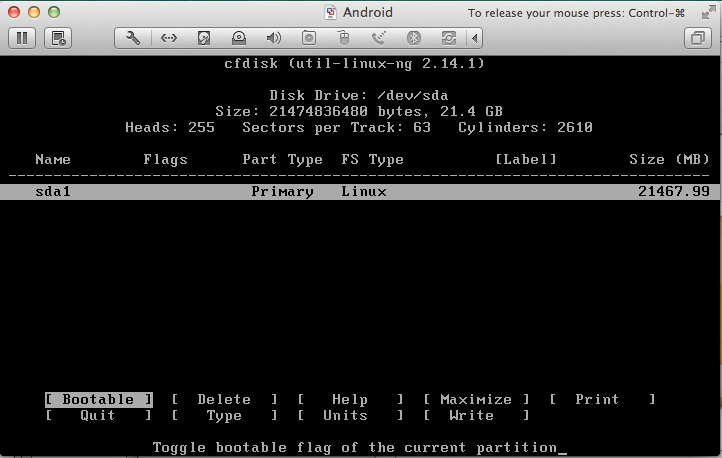Viewport: 722px width, 458px height.
Task: Click the disk size bytes line
Action: [x=359, y=111]
